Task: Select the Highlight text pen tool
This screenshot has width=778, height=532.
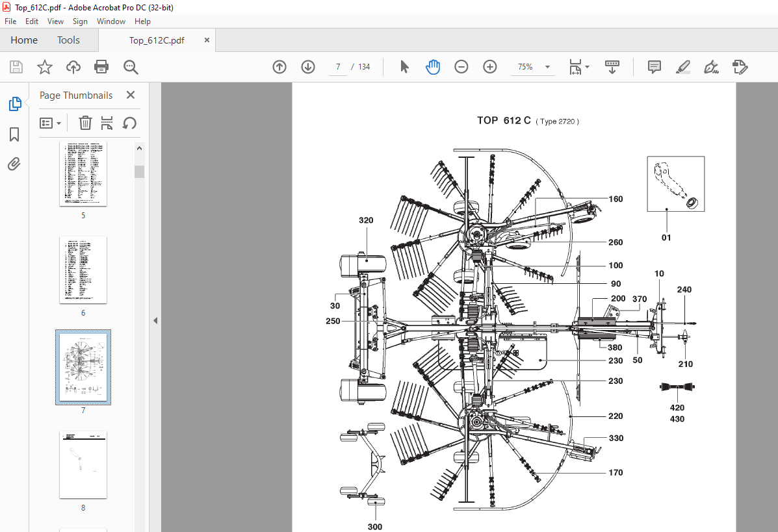Action: (683, 67)
